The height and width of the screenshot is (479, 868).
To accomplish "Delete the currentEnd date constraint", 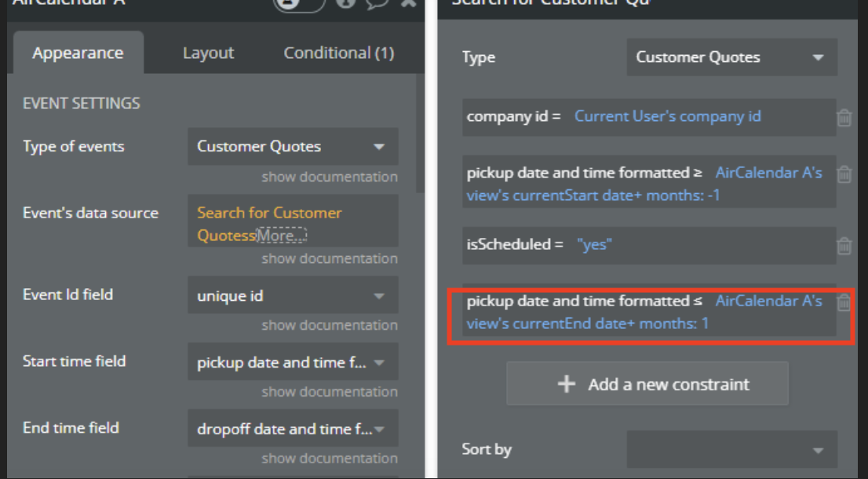I will [844, 302].
